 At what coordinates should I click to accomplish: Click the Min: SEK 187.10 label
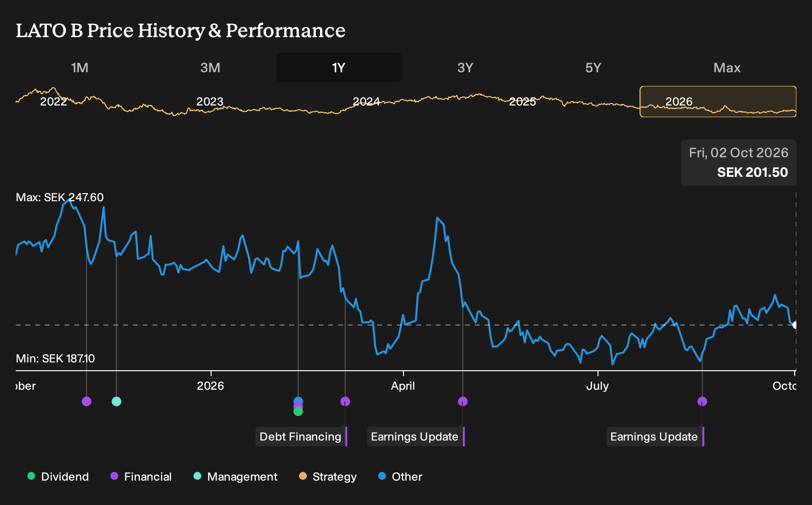[55, 358]
